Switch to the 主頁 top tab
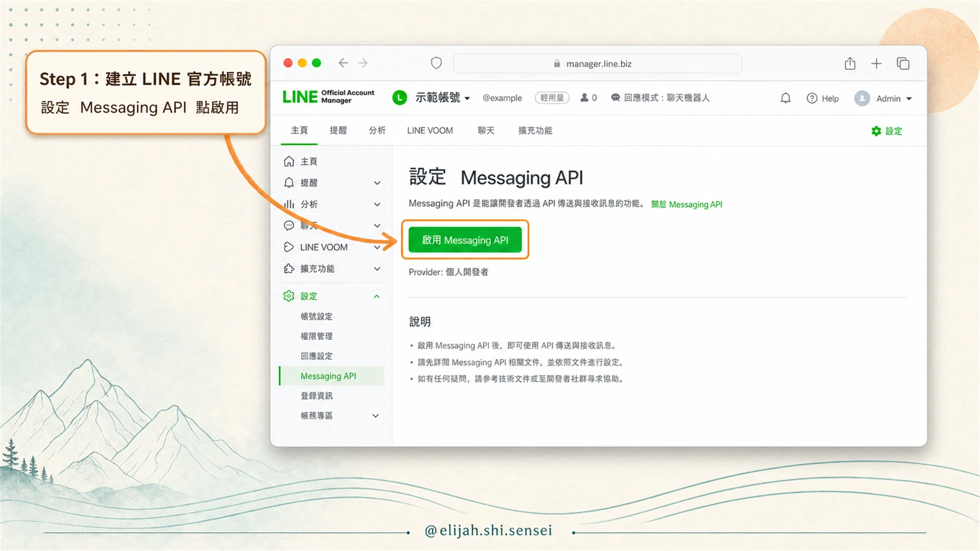 coord(300,130)
